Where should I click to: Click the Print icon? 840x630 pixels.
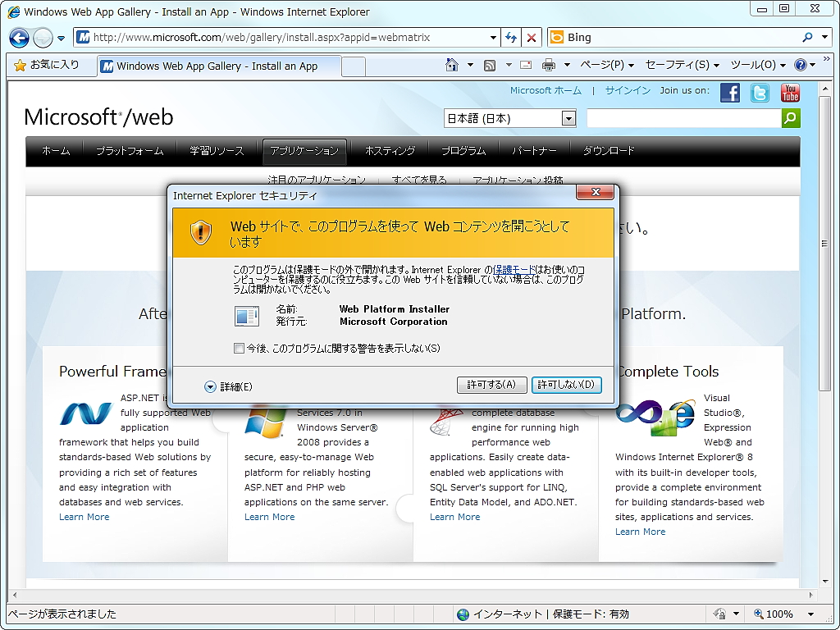pyautogui.click(x=549, y=66)
